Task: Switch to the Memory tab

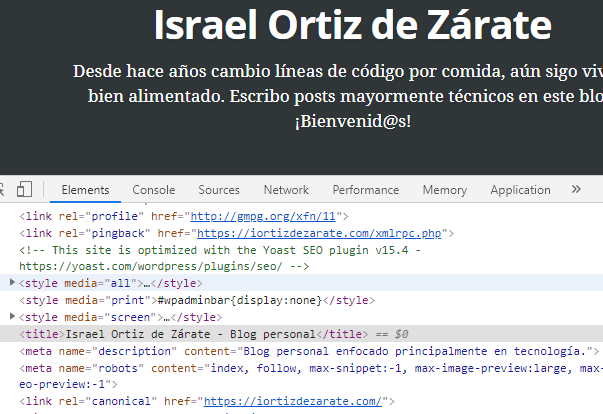Action: coord(445,190)
